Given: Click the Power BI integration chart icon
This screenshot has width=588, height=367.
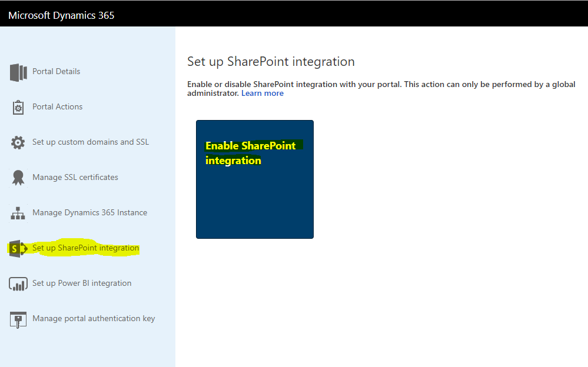Looking at the screenshot, I should (x=18, y=283).
